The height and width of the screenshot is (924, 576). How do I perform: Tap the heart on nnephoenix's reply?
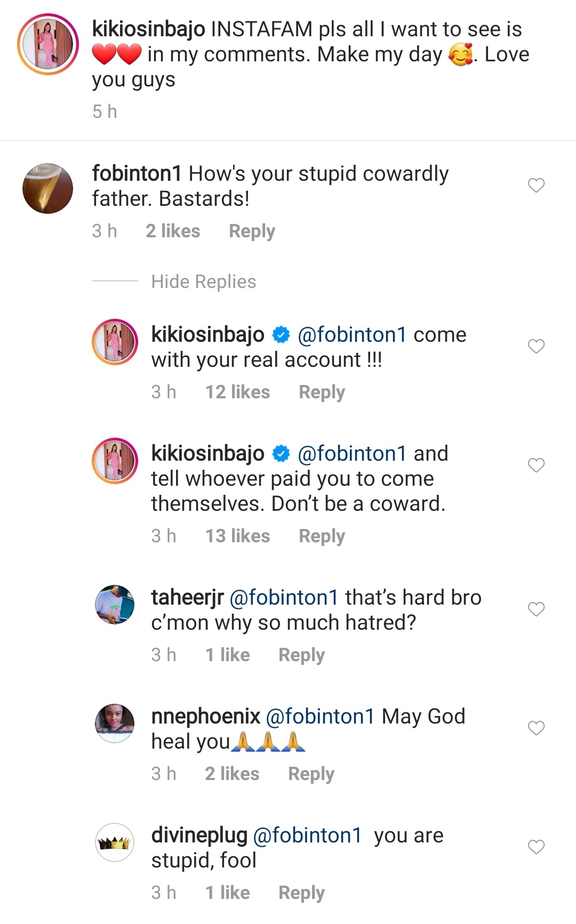[536, 728]
